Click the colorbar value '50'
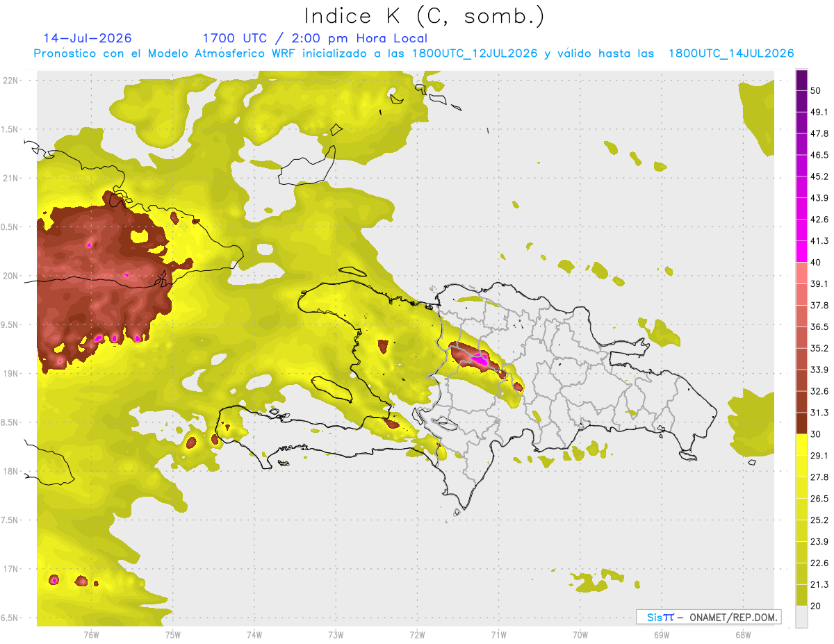Viewport: 834px width, 644px height. (x=816, y=91)
